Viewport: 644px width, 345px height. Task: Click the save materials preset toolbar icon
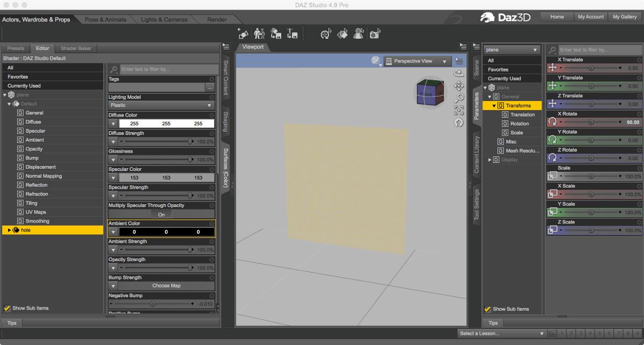click(276, 34)
